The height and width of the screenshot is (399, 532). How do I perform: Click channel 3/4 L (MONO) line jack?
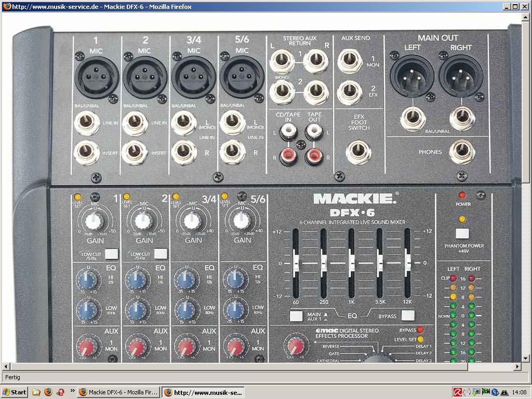(183, 123)
